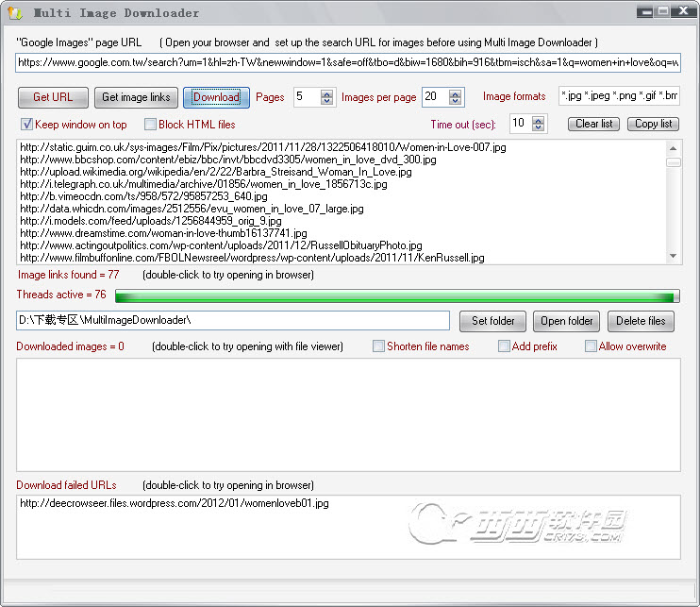
Task: Click the image links list scrollbar thumb
Action: 674,162
